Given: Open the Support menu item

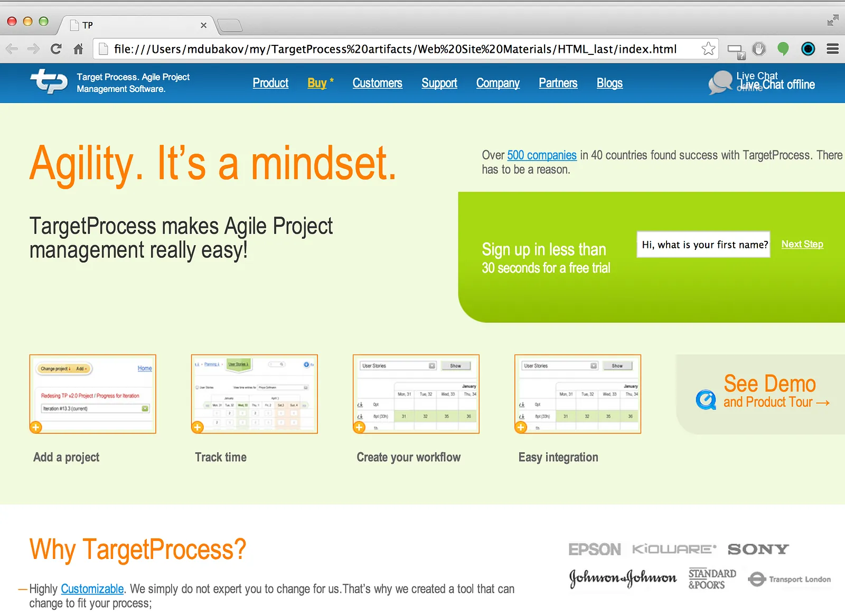Looking at the screenshot, I should click(439, 83).
